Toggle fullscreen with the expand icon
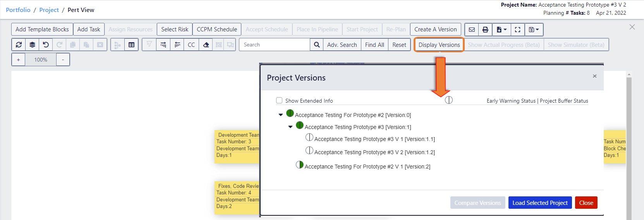This screenshot has height=220, width=644. pos(517,29)
